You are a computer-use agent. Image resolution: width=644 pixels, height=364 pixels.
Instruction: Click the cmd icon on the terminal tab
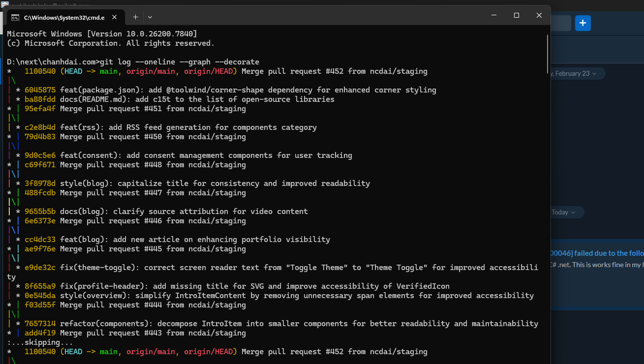[15, 18]
